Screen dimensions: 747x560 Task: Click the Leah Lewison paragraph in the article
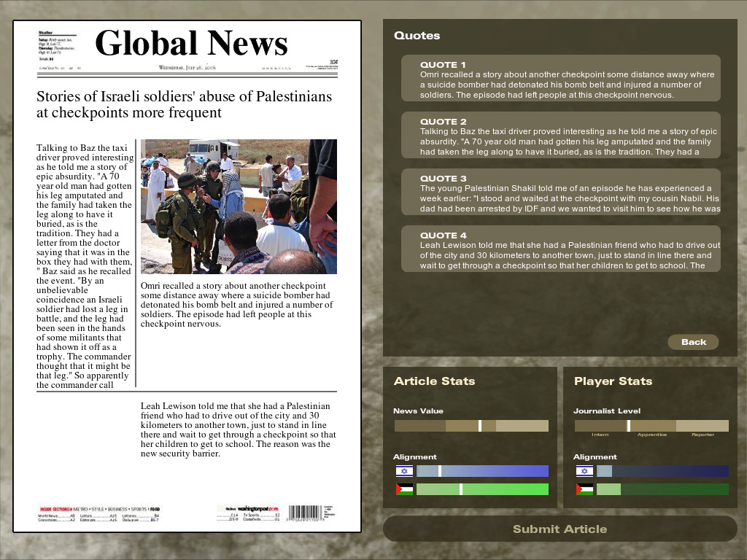click(235, 429)
